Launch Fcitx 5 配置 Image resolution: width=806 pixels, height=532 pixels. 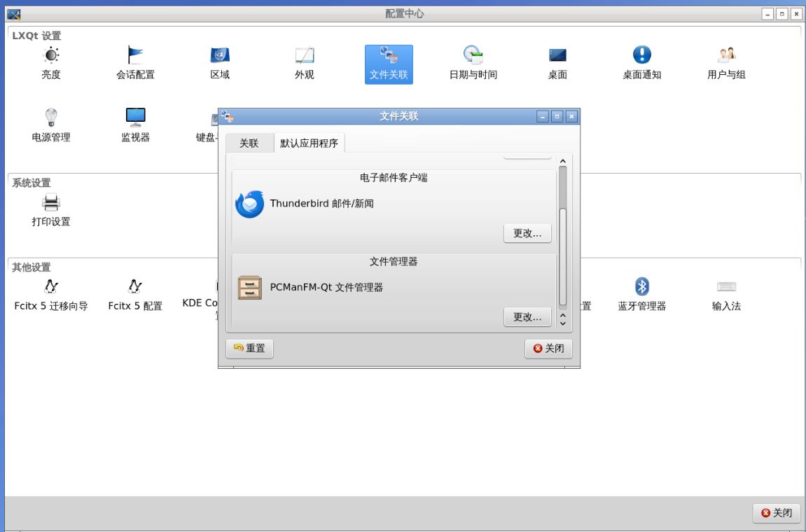point(135,295)
